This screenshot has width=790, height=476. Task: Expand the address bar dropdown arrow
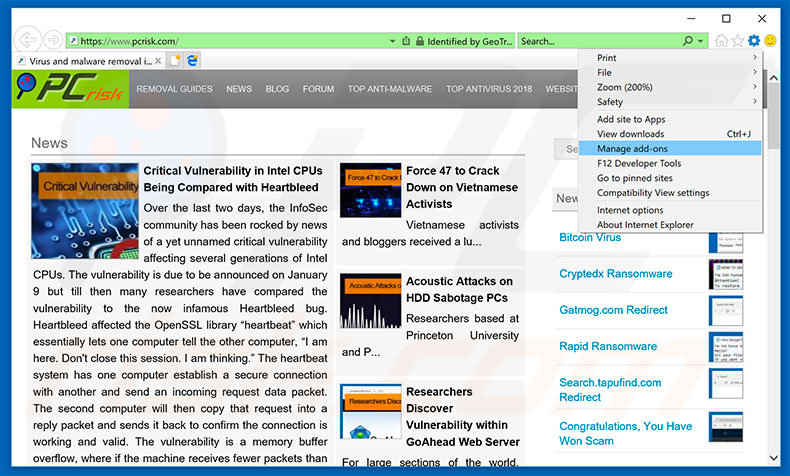tap(392, 41)
